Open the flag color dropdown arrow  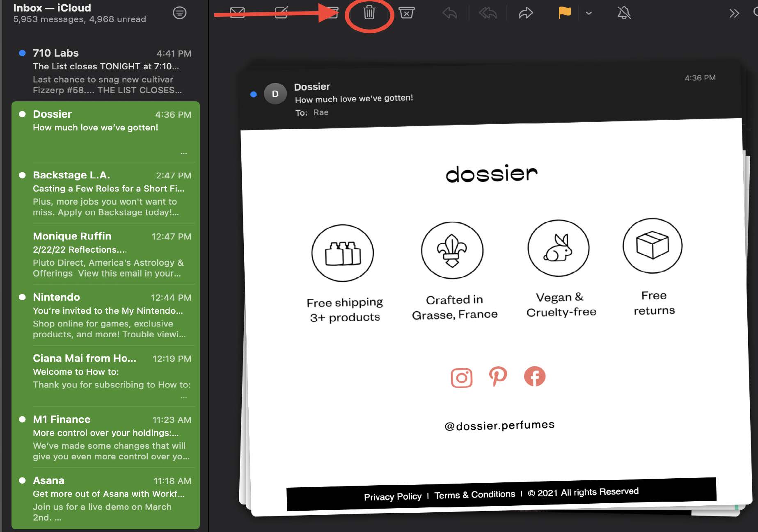tap(589, 13)
